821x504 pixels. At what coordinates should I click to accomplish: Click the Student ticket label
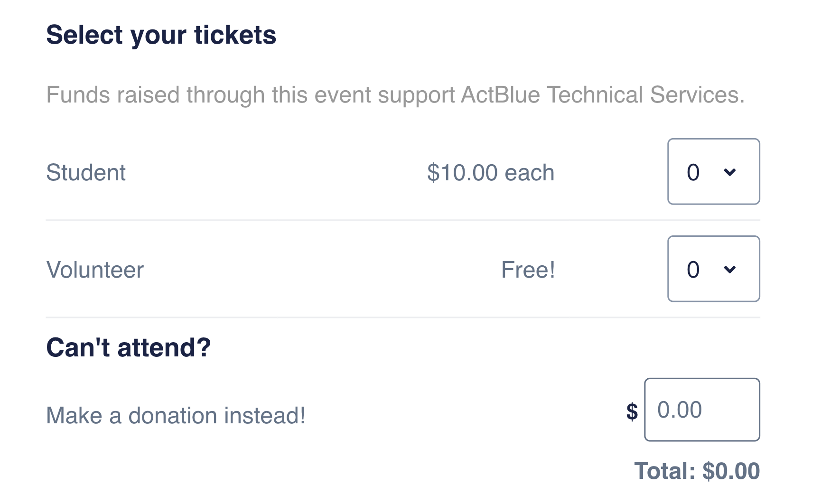pos(86,172)
